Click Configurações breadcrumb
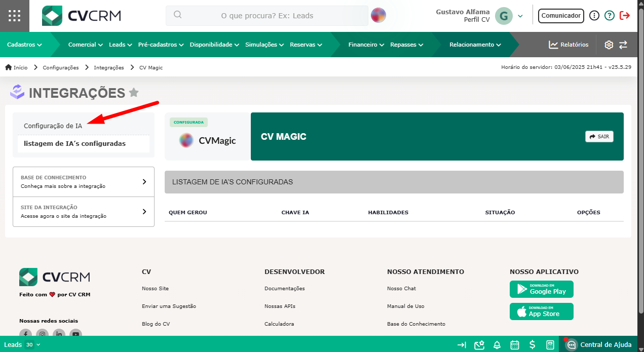This screenshot has width=644, height=352. click(61, 67)
